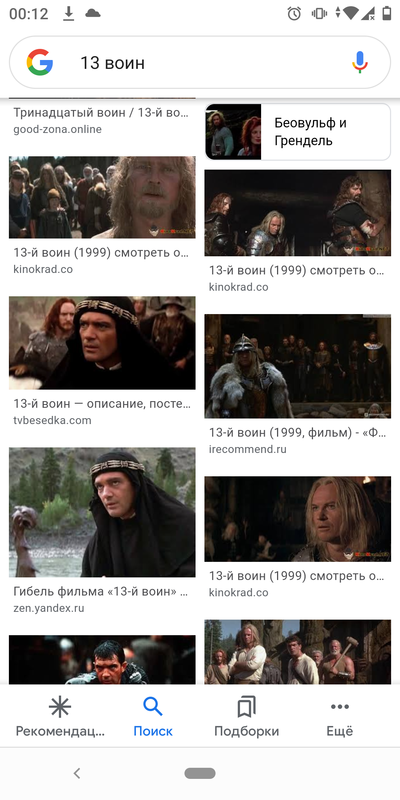Click the '13 воин' search input field
The height and width of the screenshot is (800, 400).
click(x=200, y=63)
